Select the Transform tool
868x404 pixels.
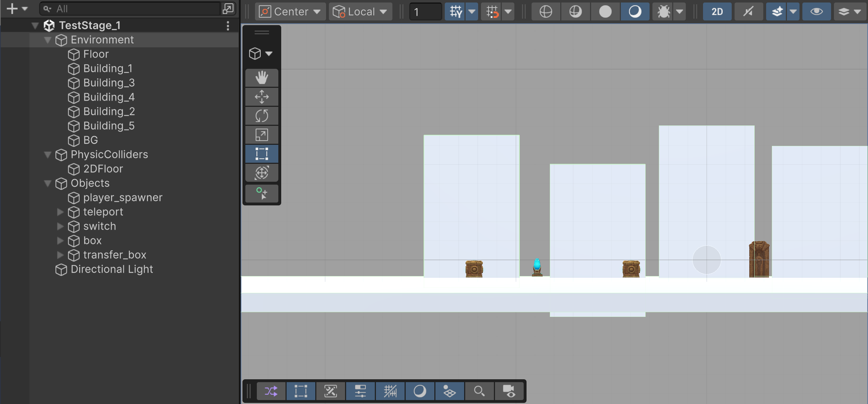tap(262, 173)
